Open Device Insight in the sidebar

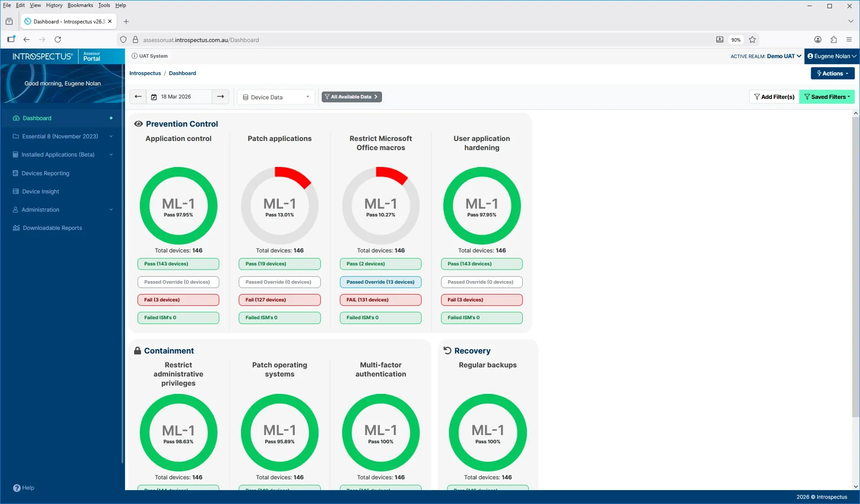(40, 191)
